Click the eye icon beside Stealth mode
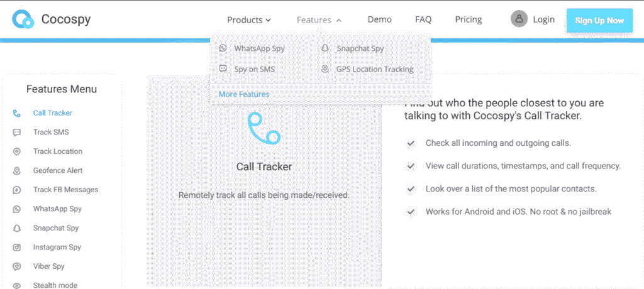 17,285
